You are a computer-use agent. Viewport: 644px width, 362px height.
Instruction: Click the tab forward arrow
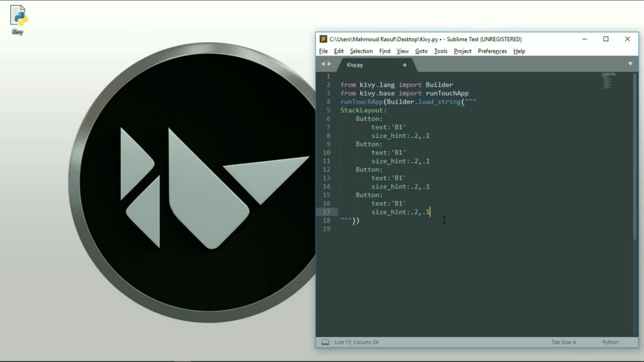(330, 64)
